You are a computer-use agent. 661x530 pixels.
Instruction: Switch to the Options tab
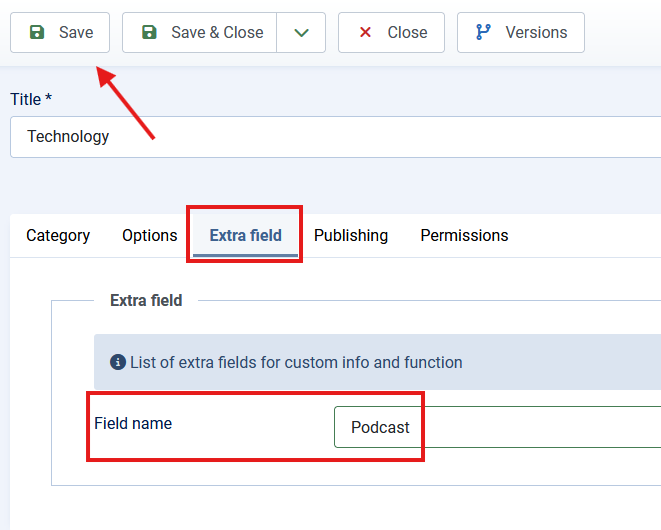[x=150, y=236]
